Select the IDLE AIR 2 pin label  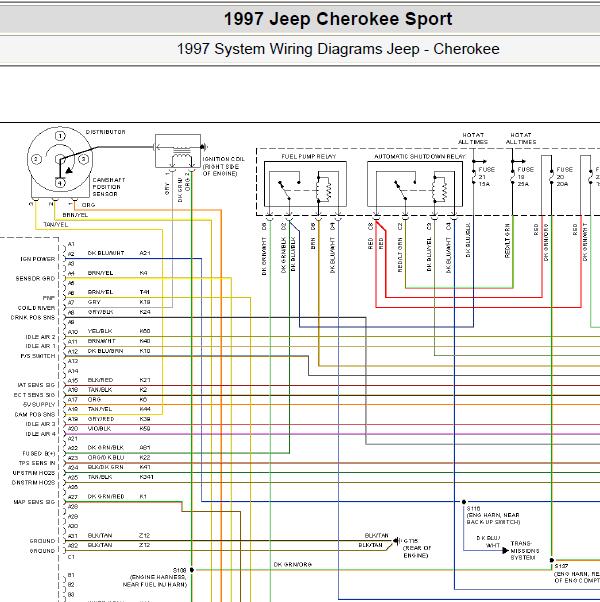point(40,337)
